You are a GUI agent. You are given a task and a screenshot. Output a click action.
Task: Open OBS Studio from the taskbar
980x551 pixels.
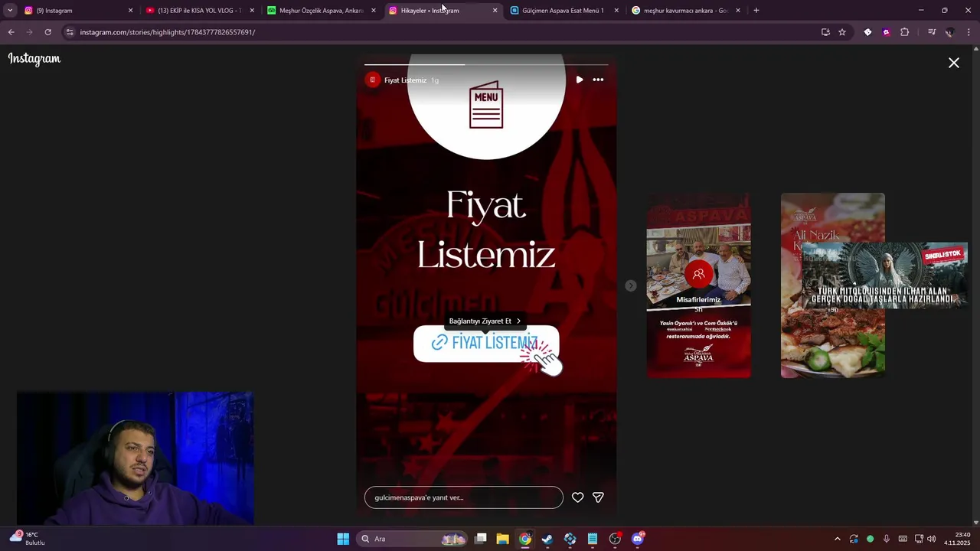(615, 539)
